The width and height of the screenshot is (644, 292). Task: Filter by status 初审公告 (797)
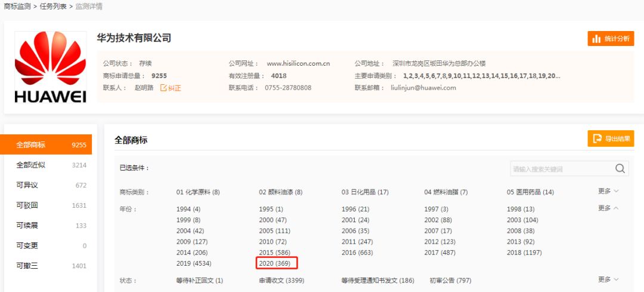pyautogui.click(x=451, y=281)
